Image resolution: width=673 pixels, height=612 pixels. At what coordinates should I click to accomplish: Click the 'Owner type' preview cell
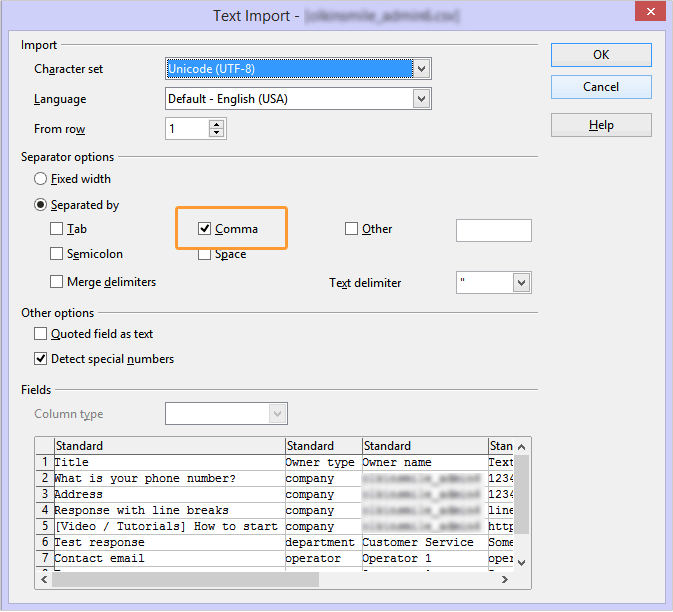tap(324, 462)
